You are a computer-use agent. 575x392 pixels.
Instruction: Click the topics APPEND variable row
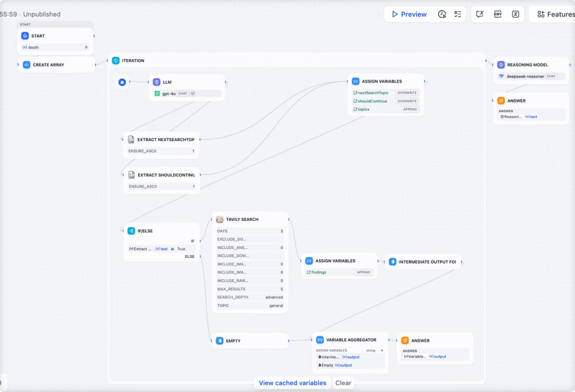(x=386, y=109)
